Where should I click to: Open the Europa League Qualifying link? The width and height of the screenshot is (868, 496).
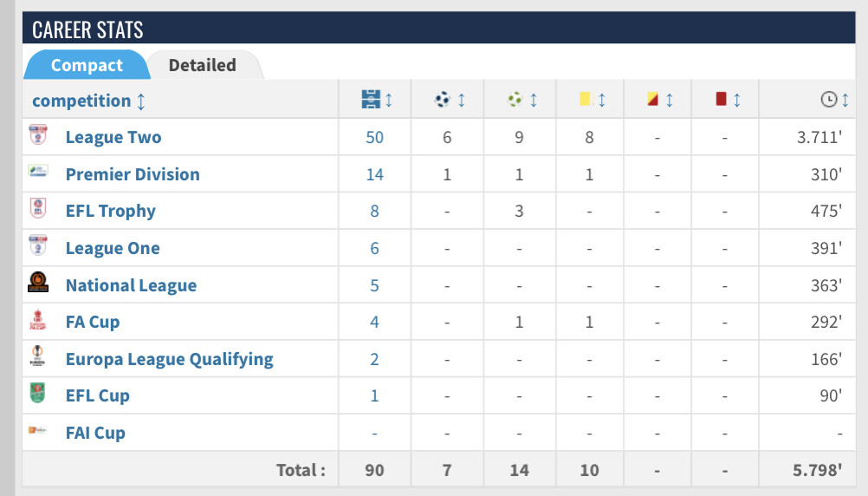point(170,359)
